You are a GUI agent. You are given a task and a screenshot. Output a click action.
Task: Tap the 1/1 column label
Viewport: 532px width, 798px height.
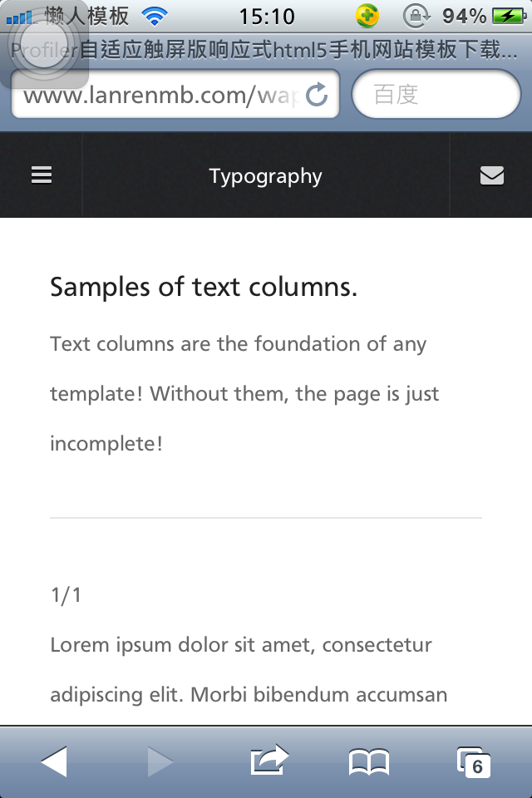pos(66,594)
